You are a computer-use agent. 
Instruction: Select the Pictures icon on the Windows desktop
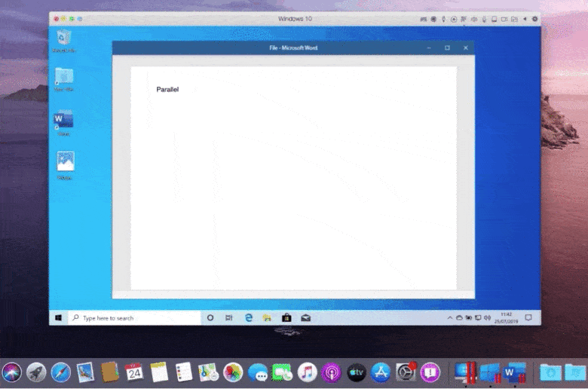pos(66,165)
